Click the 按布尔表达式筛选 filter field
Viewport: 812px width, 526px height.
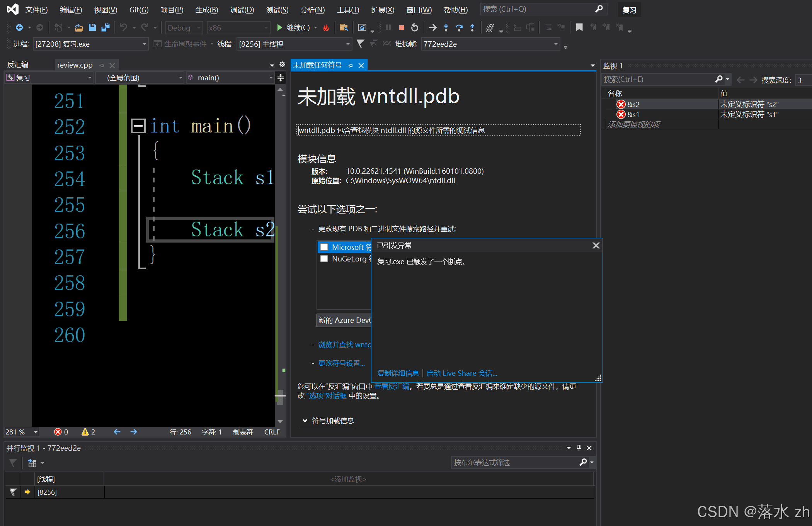(515, 462)
